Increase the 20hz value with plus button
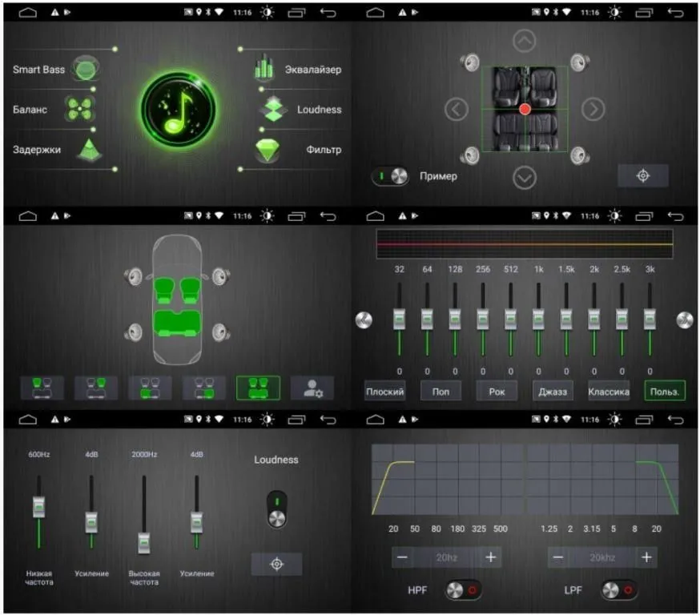The height and width of the screenshot is (615, 700). click(491, 557)
